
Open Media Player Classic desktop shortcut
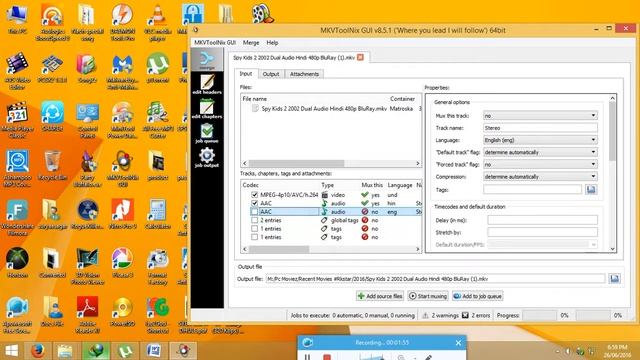(x=17, y=120)
